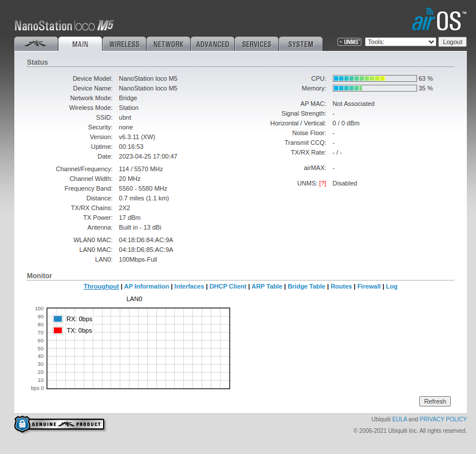476x454 pixels.
Task: Click the Status section heading
Action: [x=37, y=62]
